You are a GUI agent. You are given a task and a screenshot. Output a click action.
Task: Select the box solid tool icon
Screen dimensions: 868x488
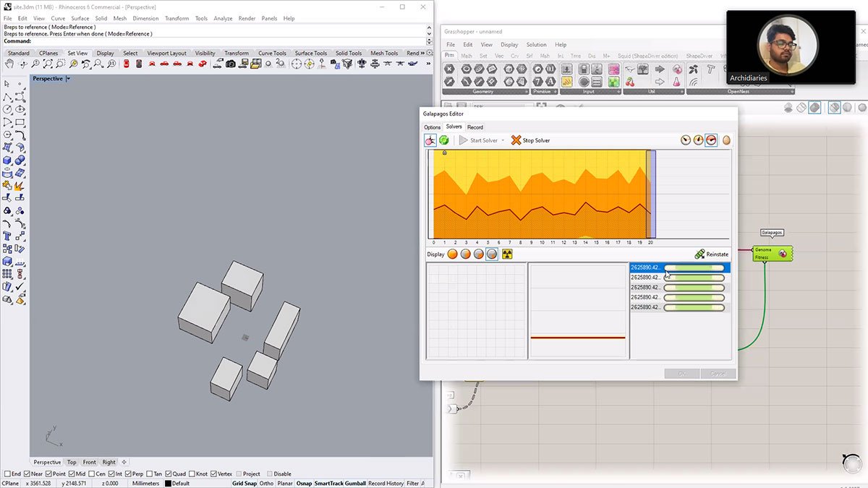[x=7, y=160]
